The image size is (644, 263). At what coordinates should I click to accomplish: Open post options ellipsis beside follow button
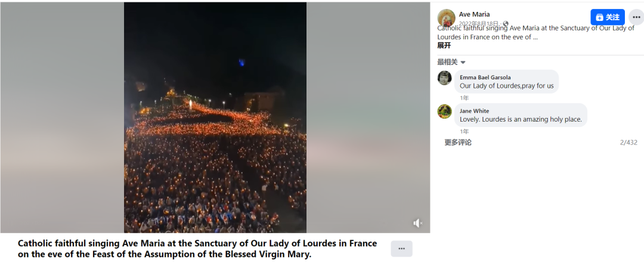[636, 17]
